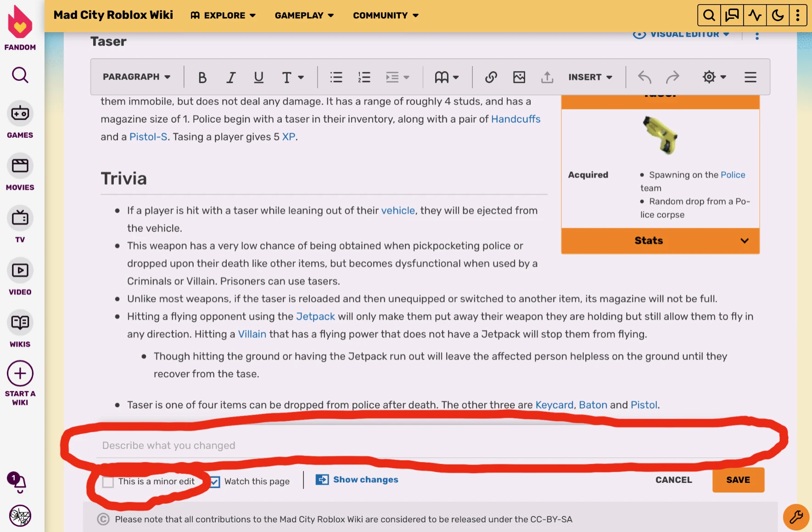This screenshot has width=812, height=532.
Task: Apply bold formatting
Action: pyautogui.click(x=202, y=77)
